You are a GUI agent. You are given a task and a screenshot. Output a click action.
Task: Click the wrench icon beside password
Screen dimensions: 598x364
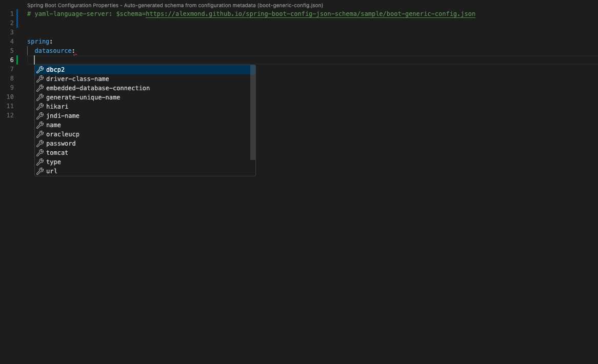coord(40,144)
